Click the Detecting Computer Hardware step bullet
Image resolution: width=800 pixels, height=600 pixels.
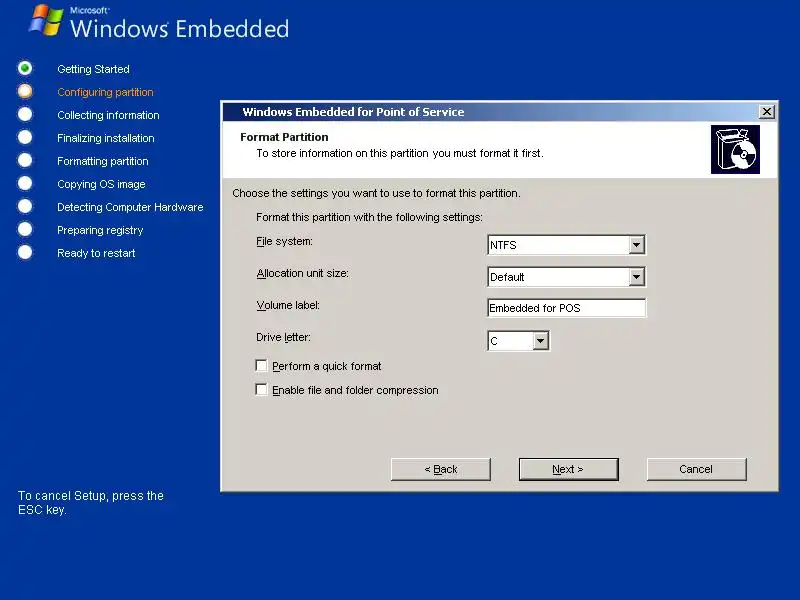tap(25, 206)
